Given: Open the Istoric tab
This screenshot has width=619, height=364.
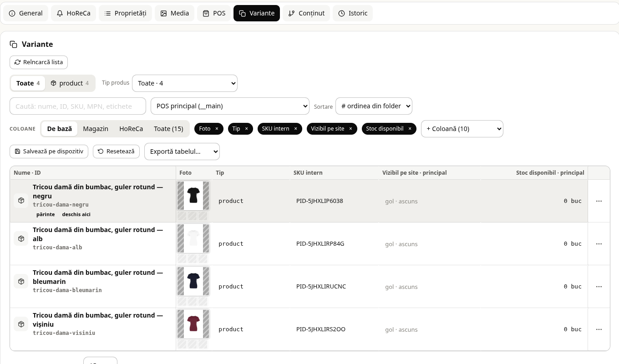Looking at the screenshot, I should pyautogui.click(x=353, y=13).
